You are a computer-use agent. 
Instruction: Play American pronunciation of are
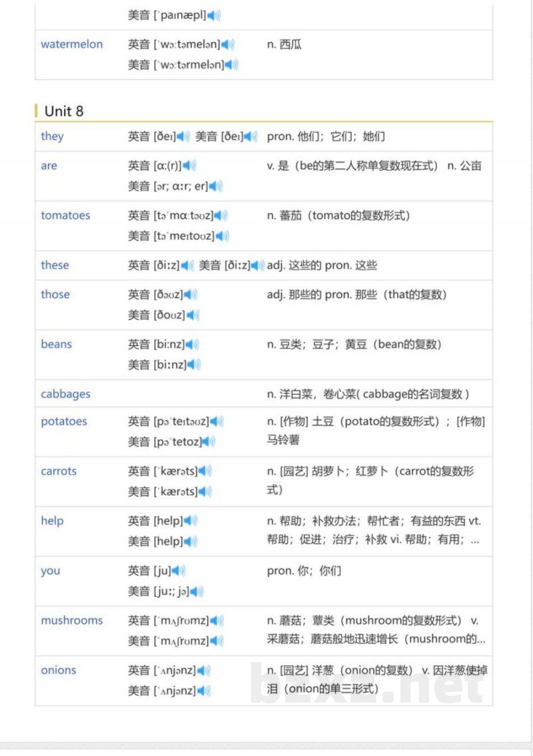216,186
